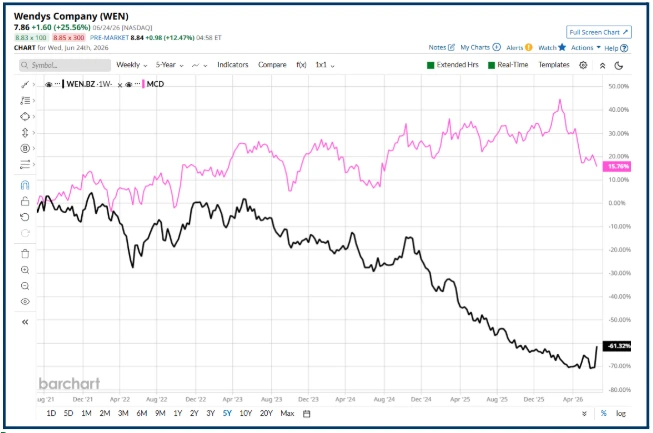Open the arrows marker tool
Viewport: 653px width, 433px height.
25,164
